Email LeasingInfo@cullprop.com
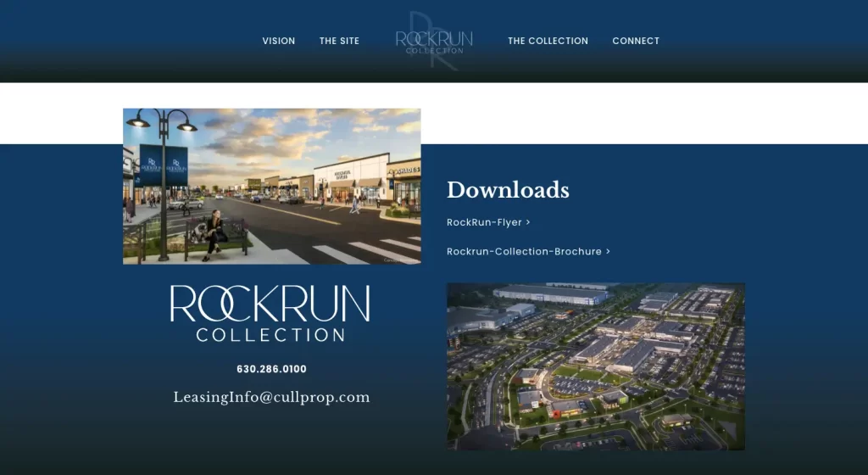Image resolution: width=868 pixels, height=475 pixels. pos(271,397)
